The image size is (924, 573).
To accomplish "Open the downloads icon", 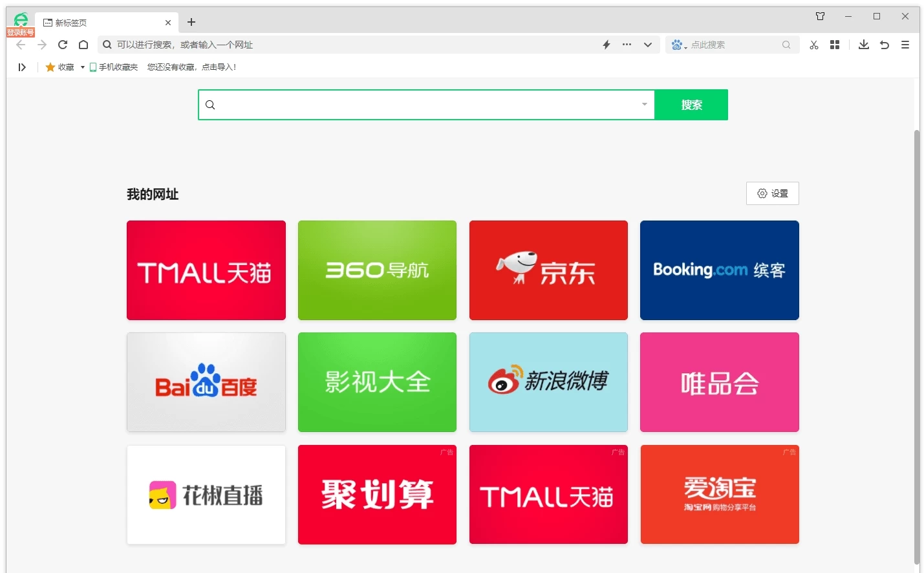I will pos(863,45).
